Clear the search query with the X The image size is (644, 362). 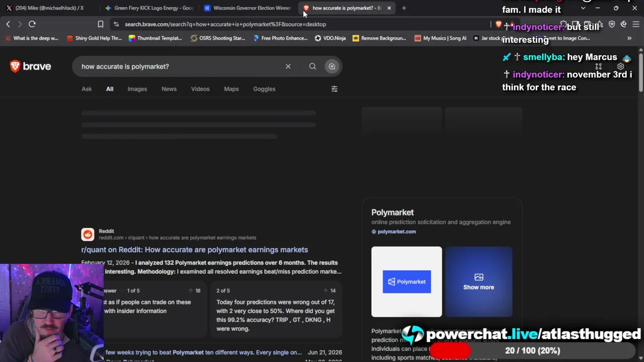288,66
